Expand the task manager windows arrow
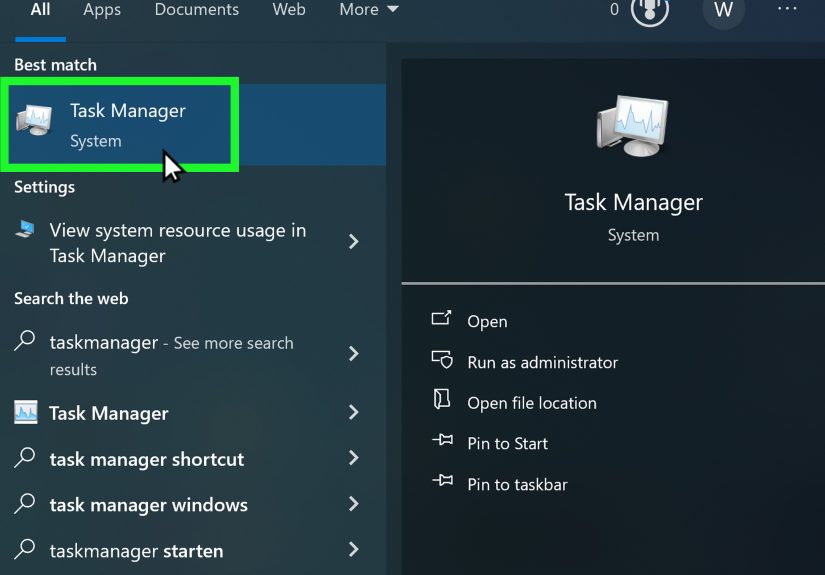 [354, 504]
